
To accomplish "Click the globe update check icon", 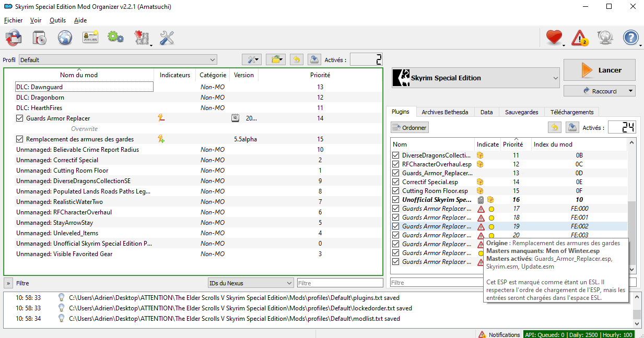I will coord(605,38).
